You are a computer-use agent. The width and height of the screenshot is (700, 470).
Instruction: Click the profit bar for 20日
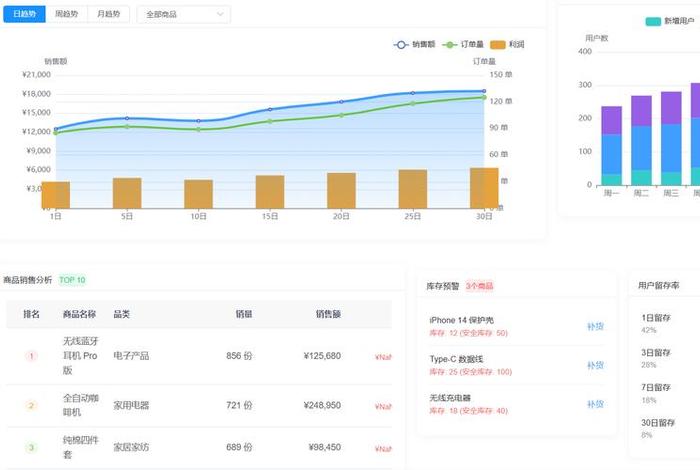(x=342, y=190)
